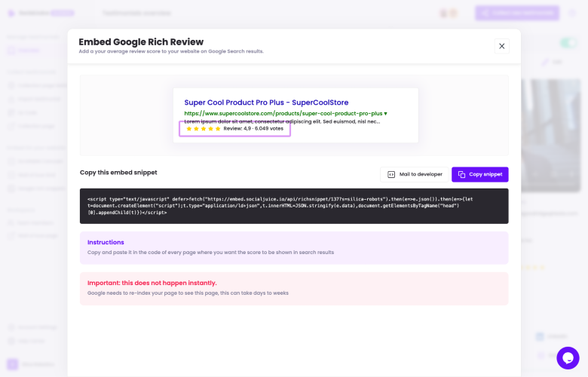Click the Mail to developer button
The height and width of the screenshot is (377, 588).
(x=414, y=174)
